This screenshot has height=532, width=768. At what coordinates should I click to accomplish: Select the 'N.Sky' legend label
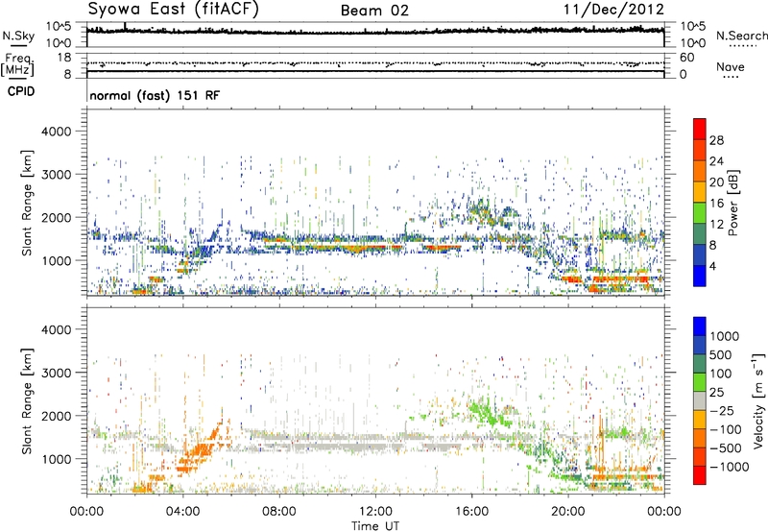coord(18,36)
